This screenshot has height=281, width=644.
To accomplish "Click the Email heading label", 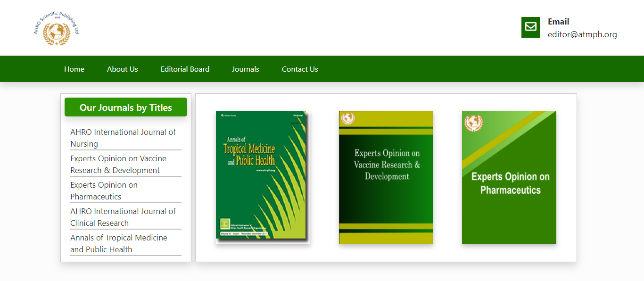I will pyautogui.click(x=558, y=22).
